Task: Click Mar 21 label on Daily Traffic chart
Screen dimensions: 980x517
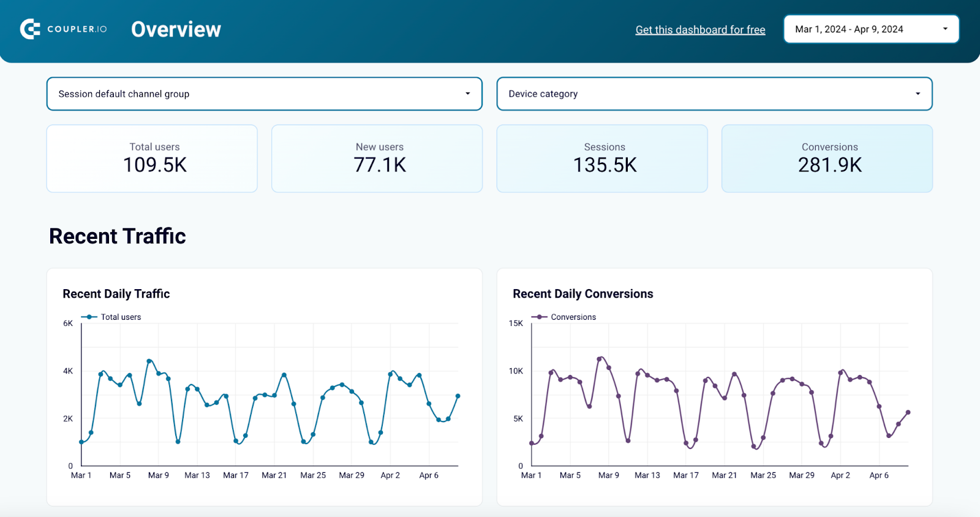Action: click(x=274, y=475)
